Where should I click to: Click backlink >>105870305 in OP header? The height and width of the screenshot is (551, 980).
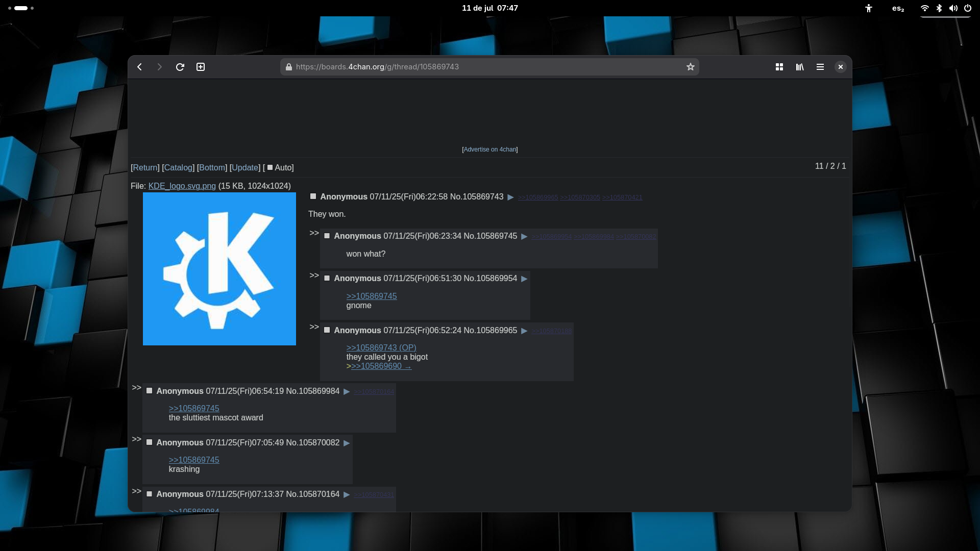pyautogui.click(x=580, y=197)
